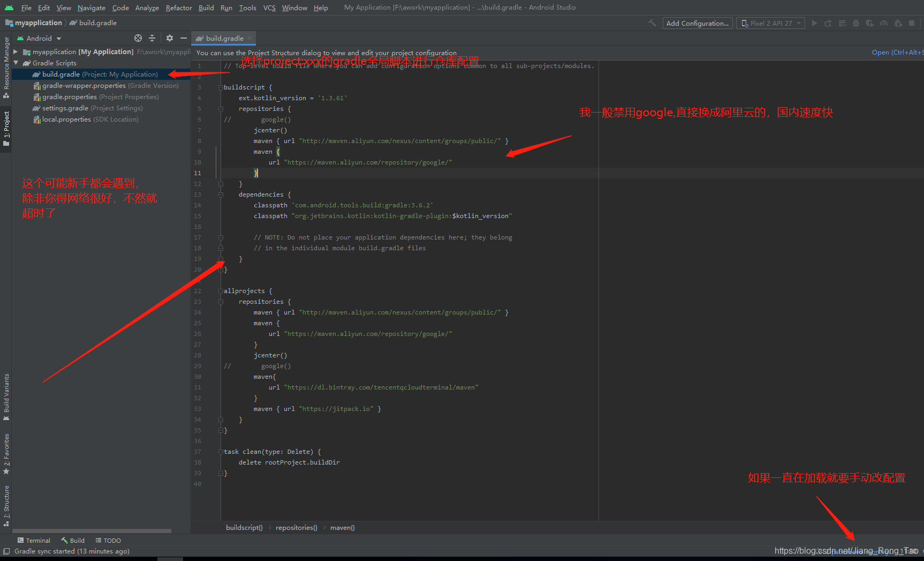Click the Profile app gauge icon
Screen dimensions: 924x561
(x=884, y=23)
